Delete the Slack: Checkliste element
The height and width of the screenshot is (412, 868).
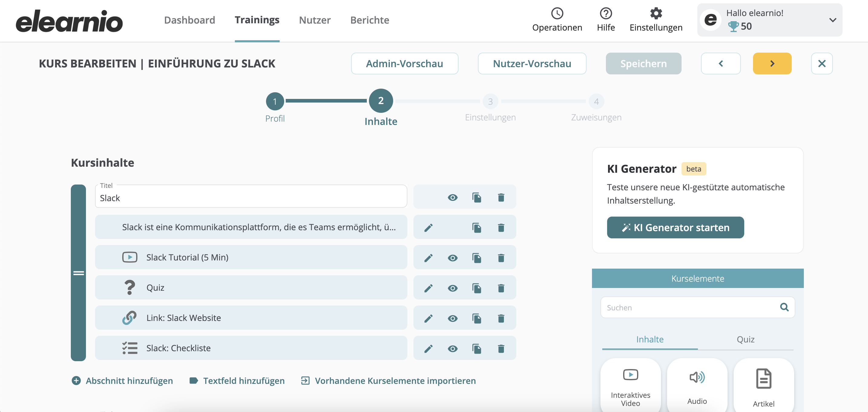click(501, 349)
